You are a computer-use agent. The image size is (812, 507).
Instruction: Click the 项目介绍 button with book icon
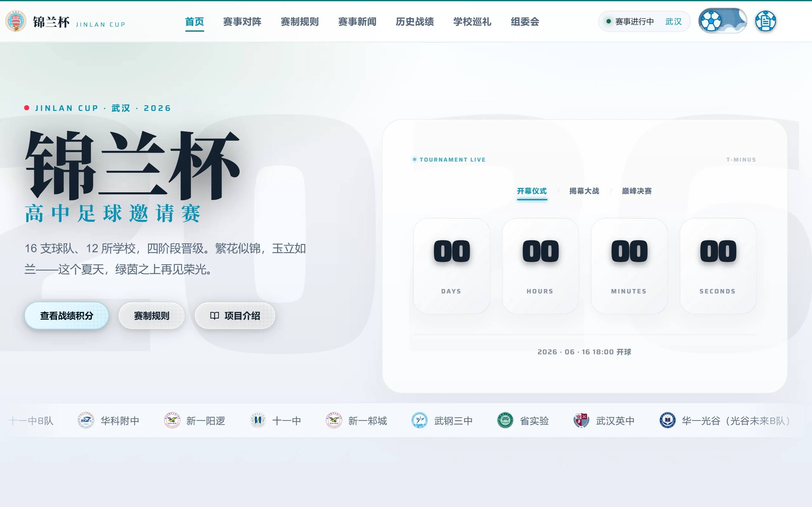[235, 316]
